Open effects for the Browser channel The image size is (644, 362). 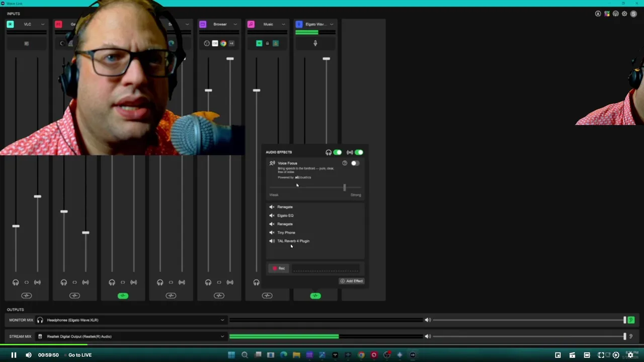[219, 296]
